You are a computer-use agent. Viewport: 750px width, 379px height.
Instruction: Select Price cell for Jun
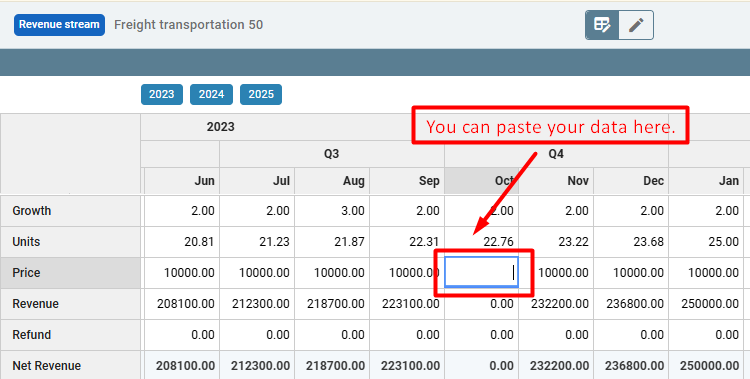[x=182, y=273]
